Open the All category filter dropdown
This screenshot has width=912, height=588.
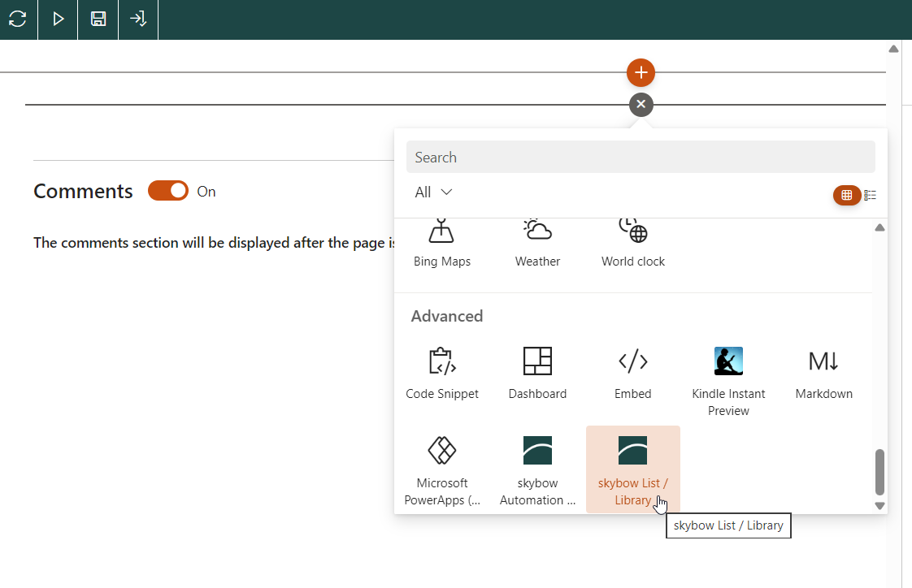point(433,192)
